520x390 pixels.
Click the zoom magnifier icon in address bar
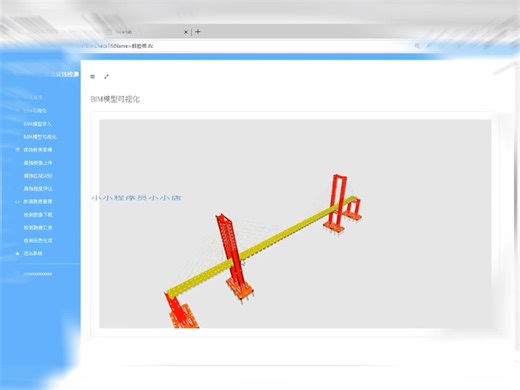(417, 46)
